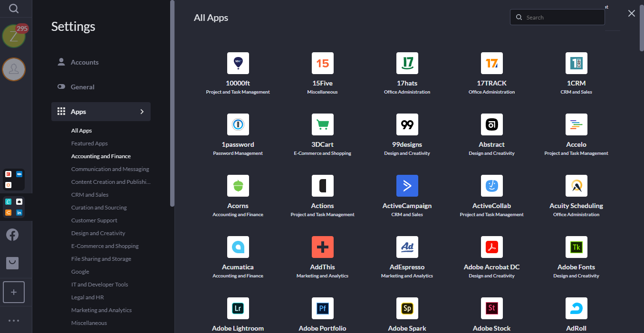Image resolution: width=644 pixels, height=333 pixels.
Task: Select the 1password app icon
Action: [238, 124]
